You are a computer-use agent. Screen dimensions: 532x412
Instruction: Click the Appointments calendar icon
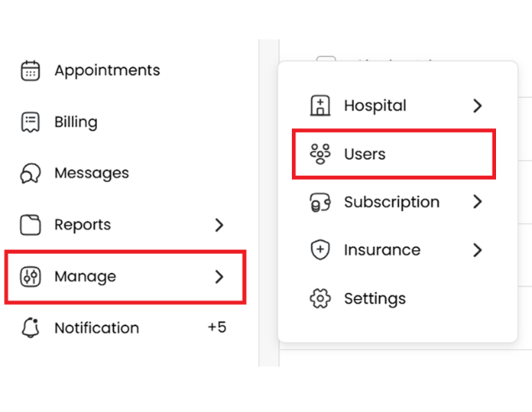point(30,70)
